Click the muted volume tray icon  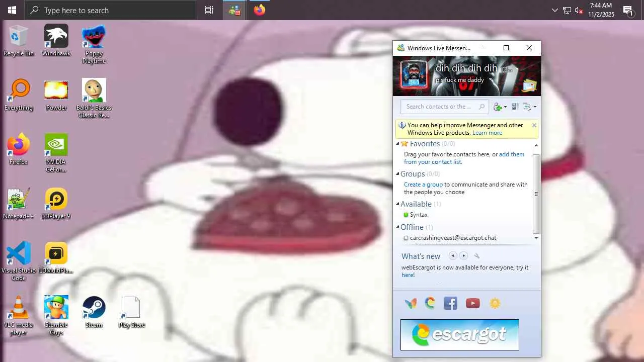point(579,10)
